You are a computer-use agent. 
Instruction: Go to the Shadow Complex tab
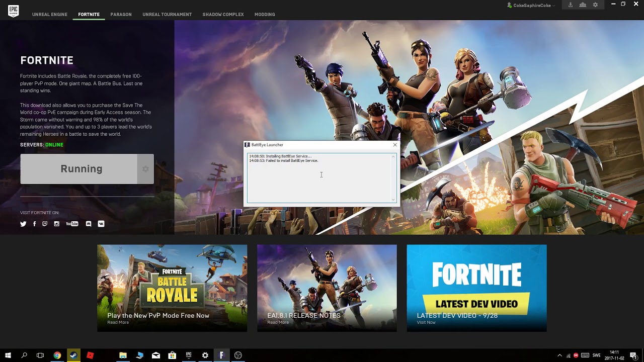(x=223, y=15)
